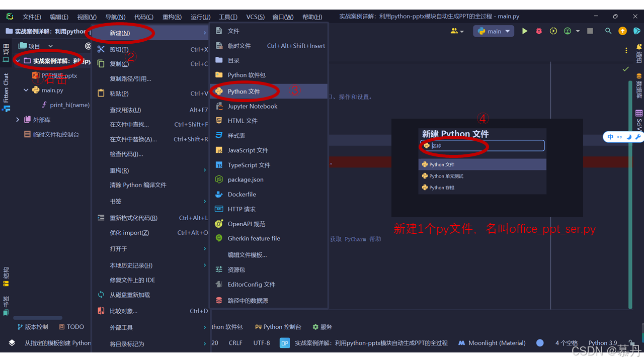Click the profiler gauge icon
The image size is (644, 362).
pos(568,31)
